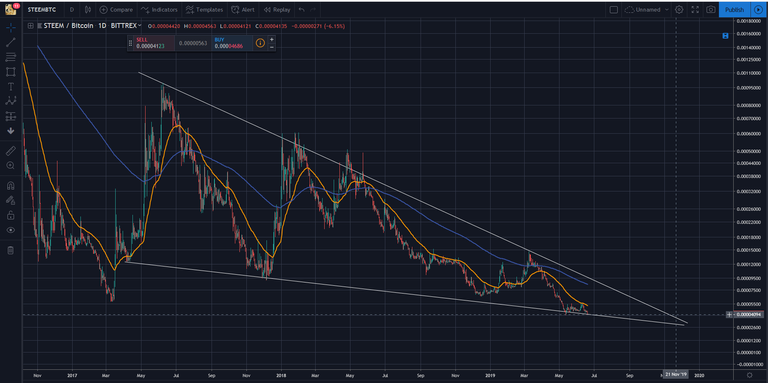Open the Templates menu
Image resolution: width=768 pixels, height=383 pixels.
(205, 9)
